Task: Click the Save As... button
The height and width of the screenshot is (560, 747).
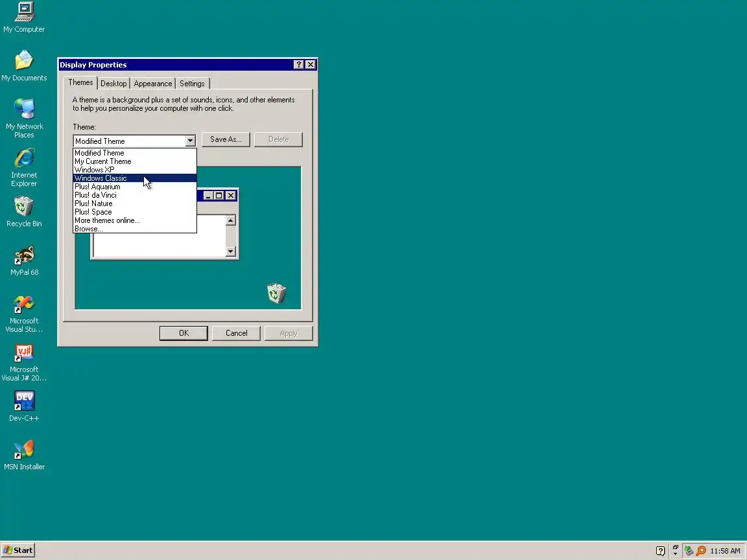Action: [226, 139]
